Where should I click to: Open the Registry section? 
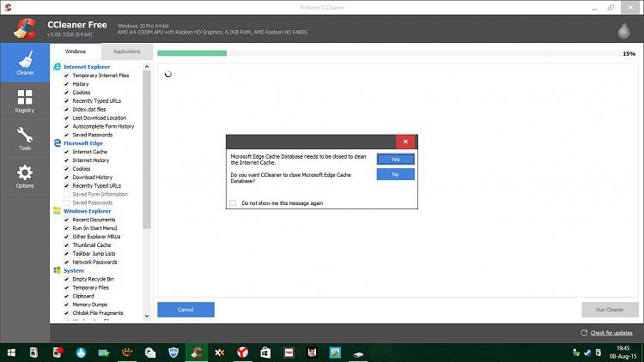point(25,101)
